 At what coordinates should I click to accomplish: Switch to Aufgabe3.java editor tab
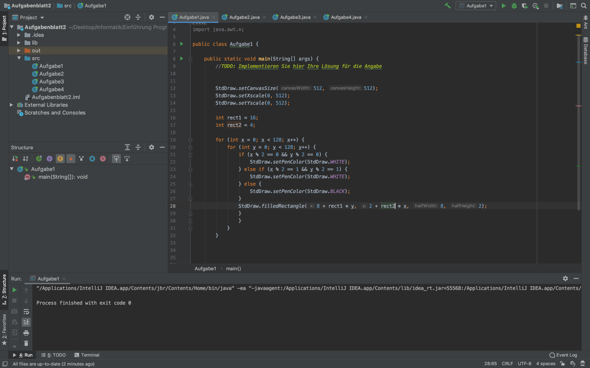click(x=295, y=17)
